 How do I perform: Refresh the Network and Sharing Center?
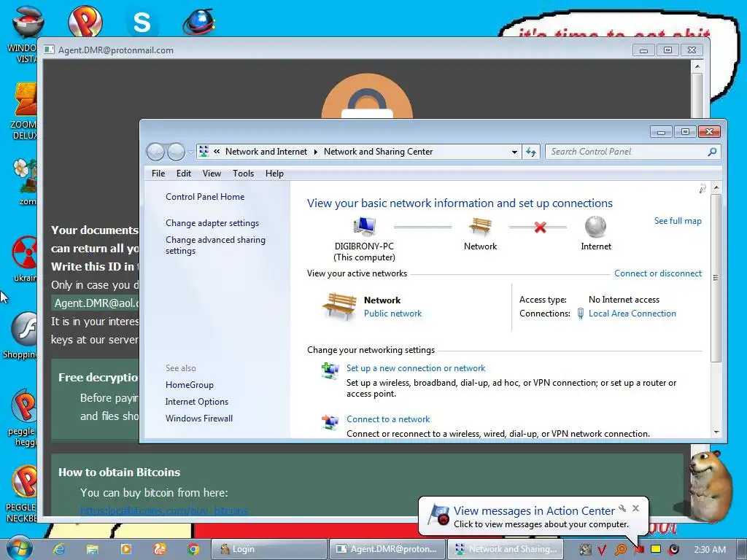[x=531, y=152]
